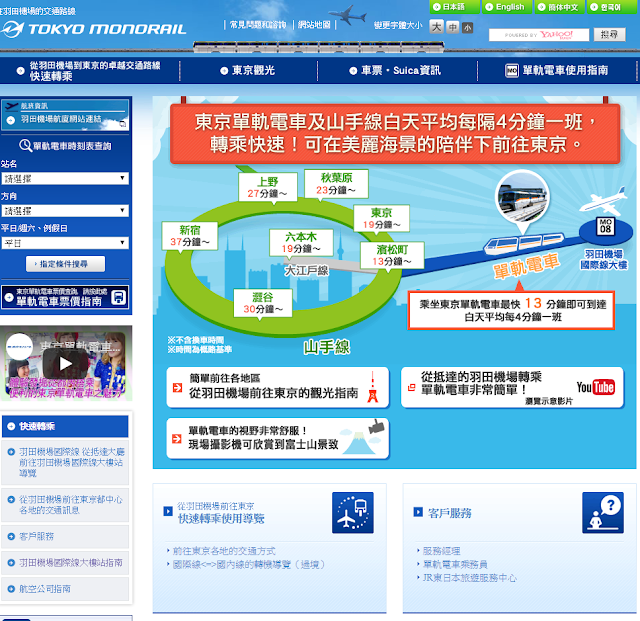This screenshot has height=621, width=640.
Task: Set font size to 中 (medium)
Action: [x=452, y=27]
